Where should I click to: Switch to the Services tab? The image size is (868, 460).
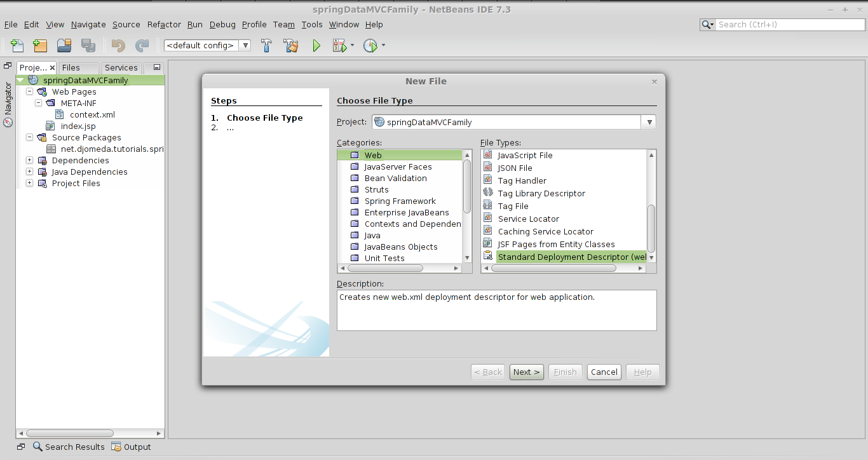(x=121, y=67)
